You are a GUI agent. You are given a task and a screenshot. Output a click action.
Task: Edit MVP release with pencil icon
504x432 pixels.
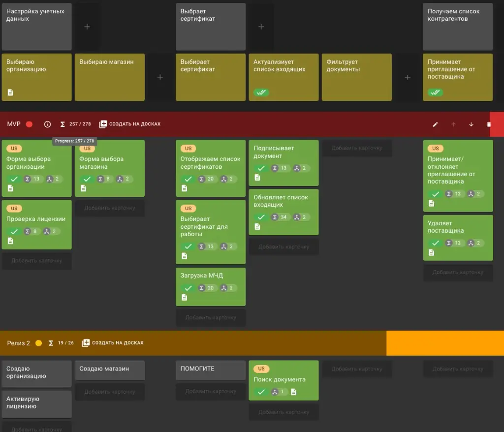(435, 124)
